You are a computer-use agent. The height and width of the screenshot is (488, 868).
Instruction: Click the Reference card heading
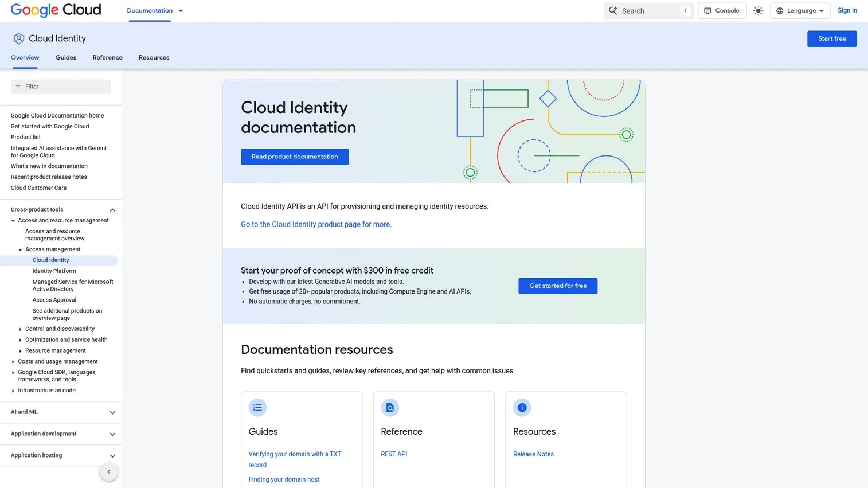click(401, 431)
